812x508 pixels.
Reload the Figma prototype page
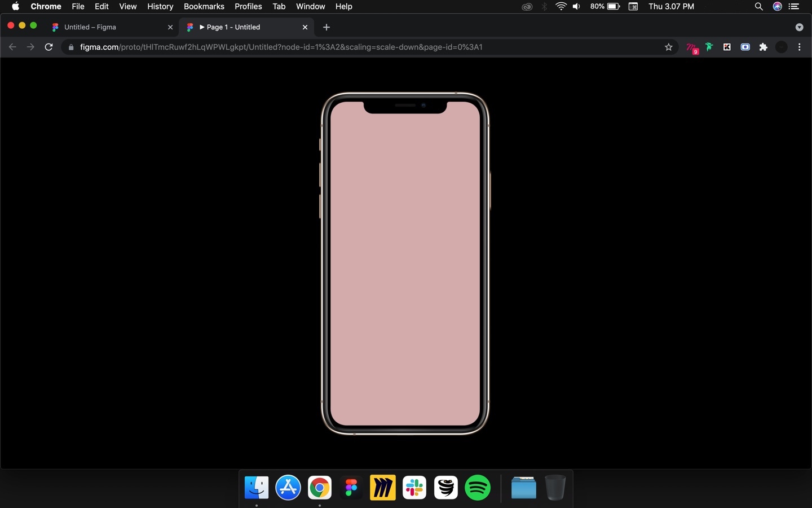(48, 47)
